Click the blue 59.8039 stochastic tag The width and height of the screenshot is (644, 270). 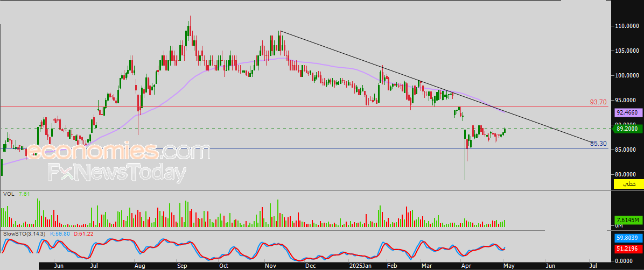pos(627,238)
